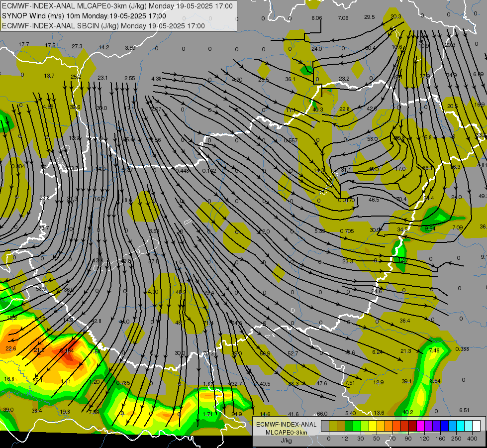Click the SBCIN header line
Viewport: 487px width, 448px height.
[103, 26]
